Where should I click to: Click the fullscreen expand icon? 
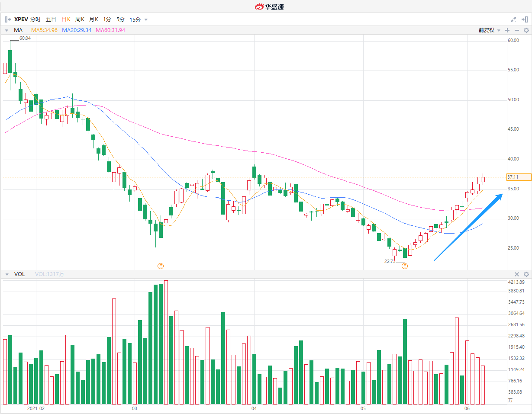513,19
